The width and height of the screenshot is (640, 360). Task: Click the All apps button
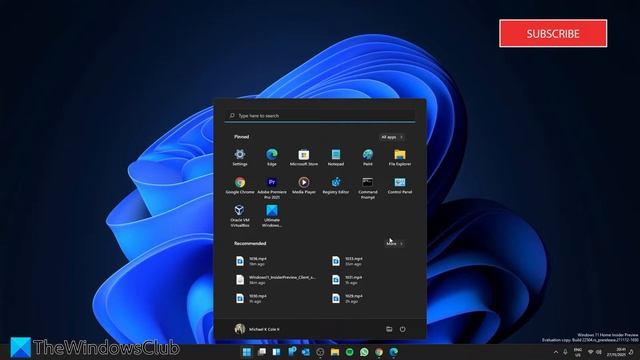[x=392, y=137]
